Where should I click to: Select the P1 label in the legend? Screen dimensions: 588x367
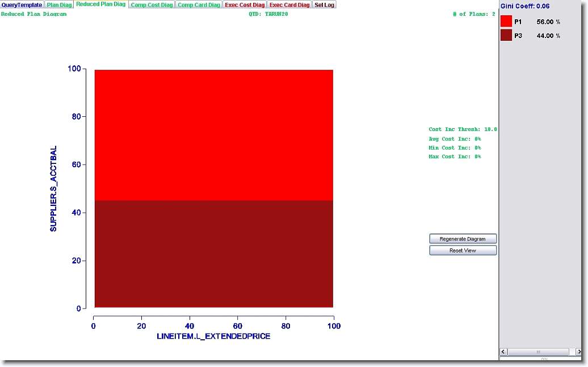[x=518, y=22]
